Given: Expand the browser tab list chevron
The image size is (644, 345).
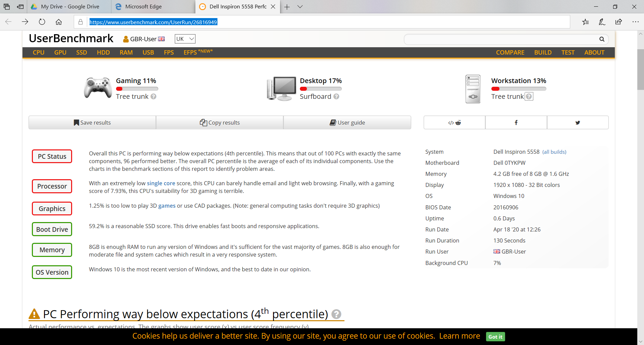Looking at the screenshot, I should (300, 7).
